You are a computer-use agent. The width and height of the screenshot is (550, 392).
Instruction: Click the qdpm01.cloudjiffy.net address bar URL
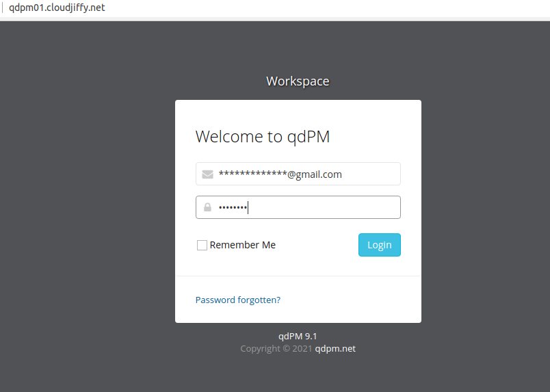[x=57, y=8]
